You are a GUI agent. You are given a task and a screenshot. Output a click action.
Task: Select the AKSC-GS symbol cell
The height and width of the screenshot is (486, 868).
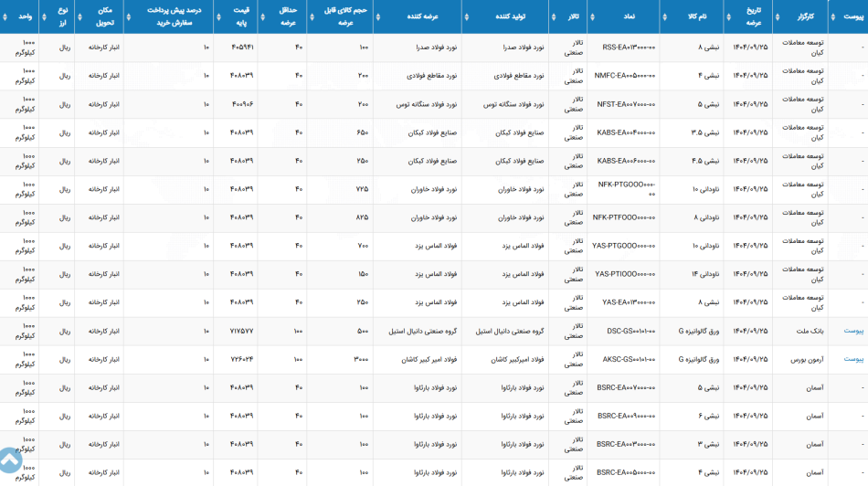coord(629,359)
